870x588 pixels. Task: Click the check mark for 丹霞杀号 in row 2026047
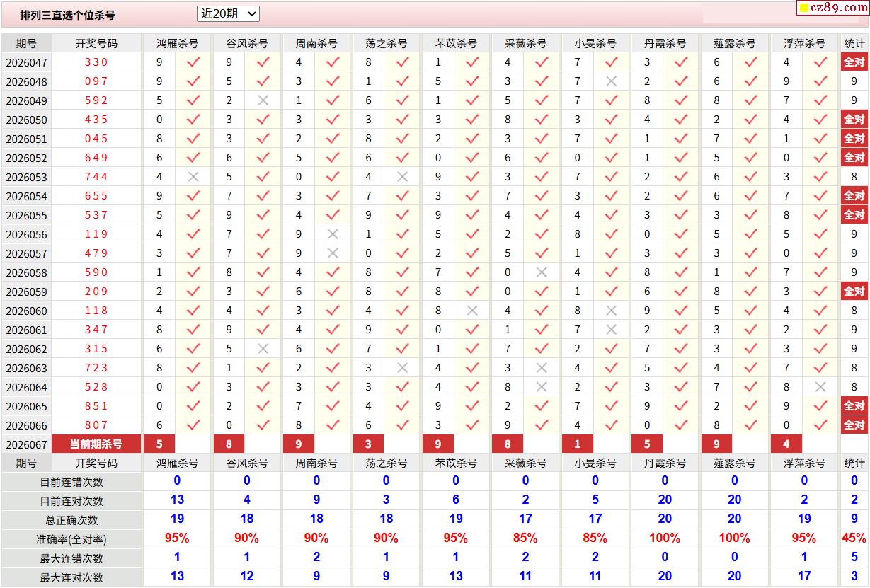pos(680,62)
